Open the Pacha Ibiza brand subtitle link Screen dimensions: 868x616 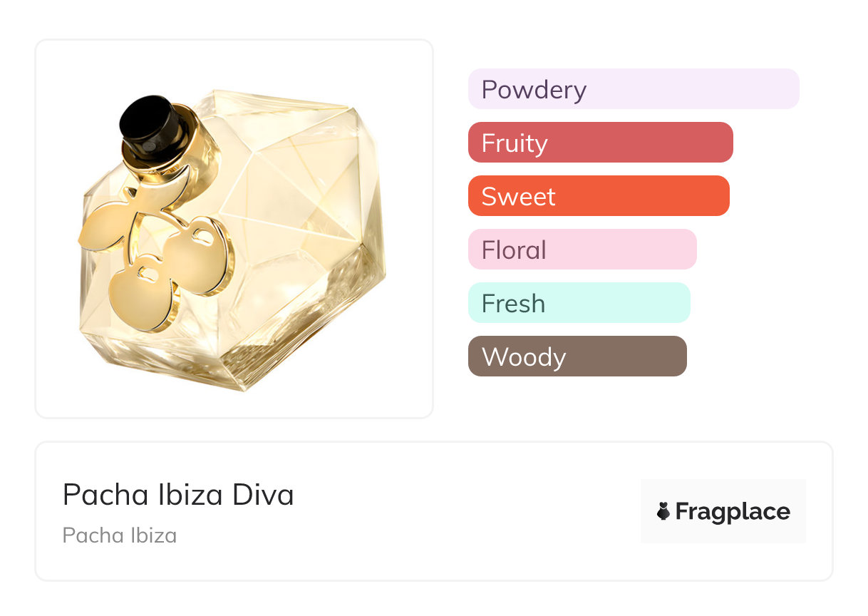tap(120, 535)
